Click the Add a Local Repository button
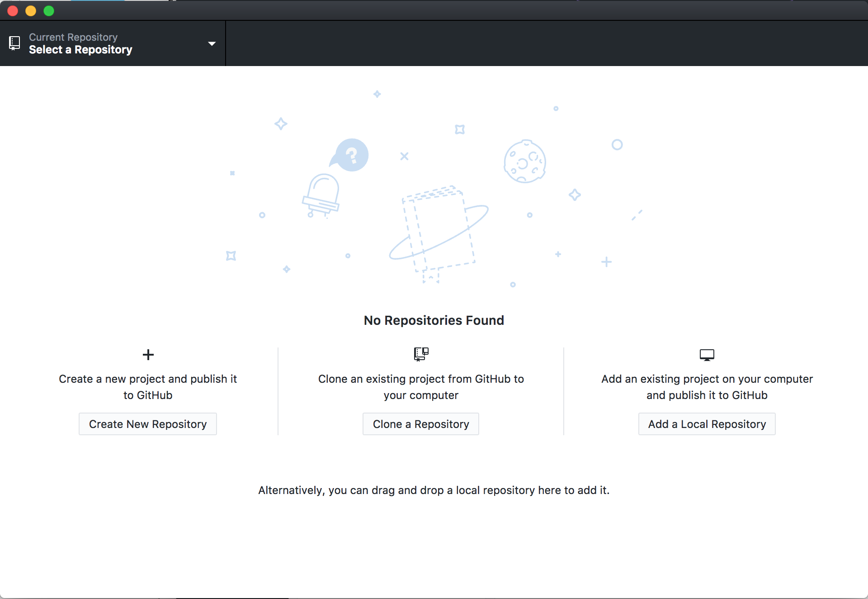The image size is (868, 599). 707,424
